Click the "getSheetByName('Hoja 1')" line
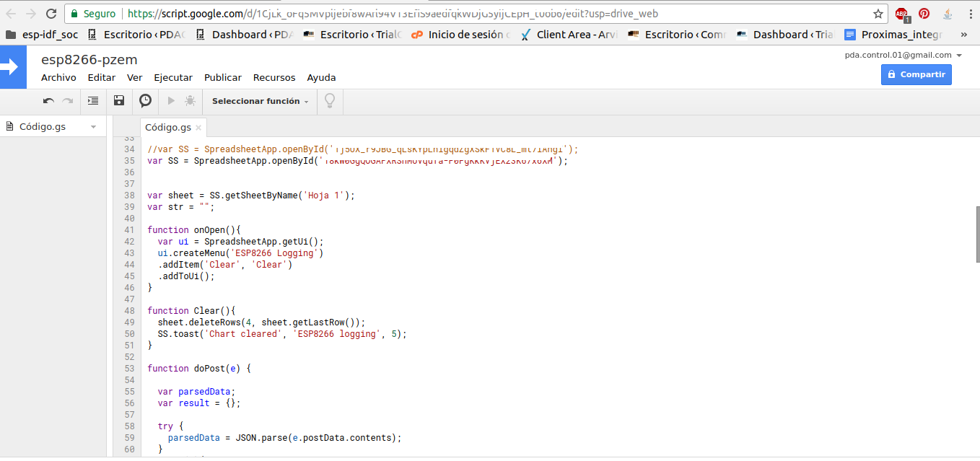 (251, 196)
